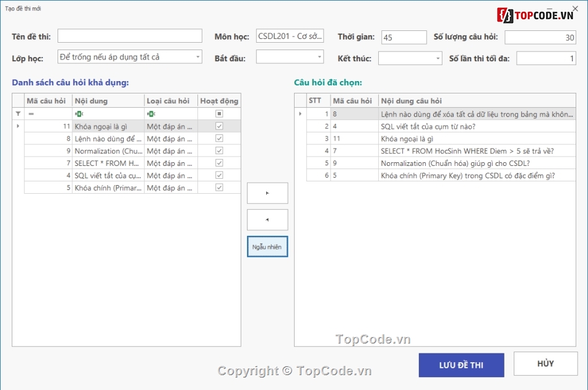The image size is (588, 390).
Task: Select available question SELECT * FROM H...
Action: point(132,163)
